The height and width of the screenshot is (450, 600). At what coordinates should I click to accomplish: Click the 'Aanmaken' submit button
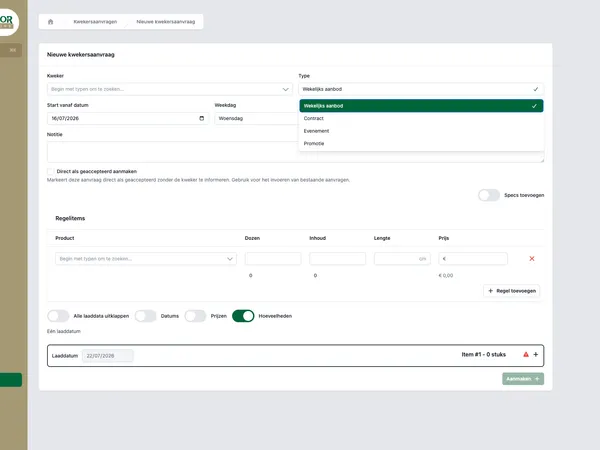coord(523,379)
